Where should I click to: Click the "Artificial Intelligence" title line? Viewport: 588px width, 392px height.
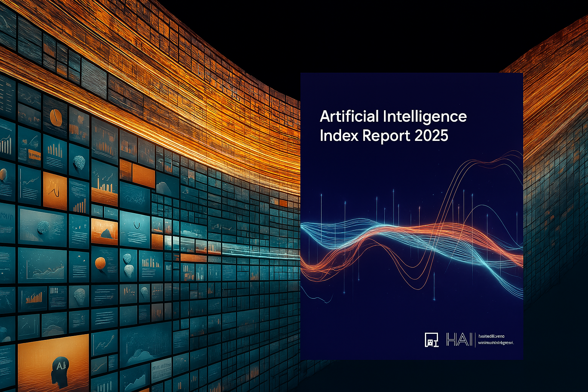tap(393, 116)
